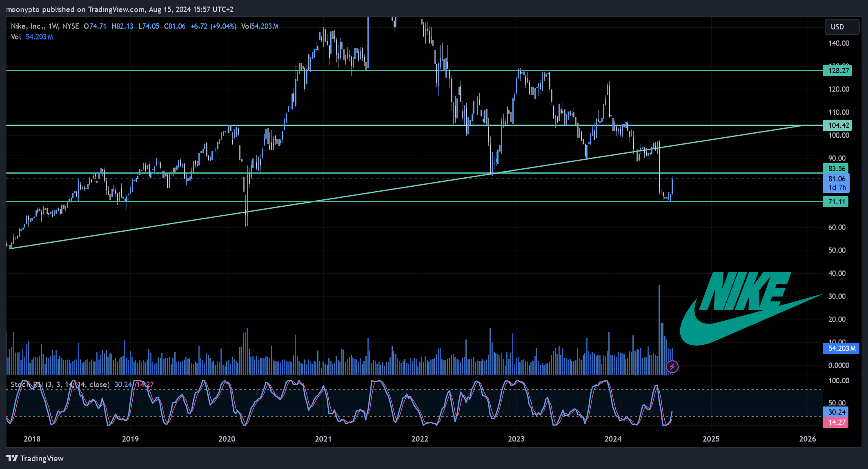Click the 2024 label on time axis
Image resolution: width=868 pixels, height=469 pixels.
pyautogui.click(x=613, y=439)
